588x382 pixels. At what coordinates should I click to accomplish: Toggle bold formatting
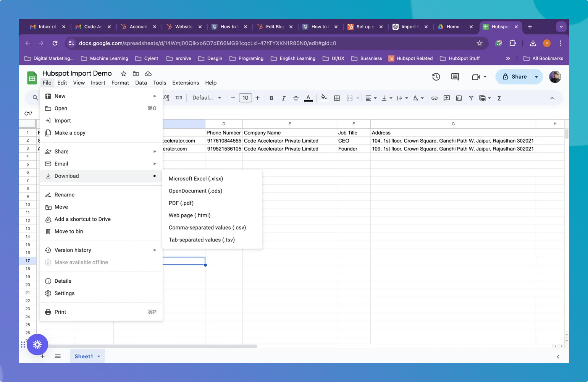click(x=271, y=98)
